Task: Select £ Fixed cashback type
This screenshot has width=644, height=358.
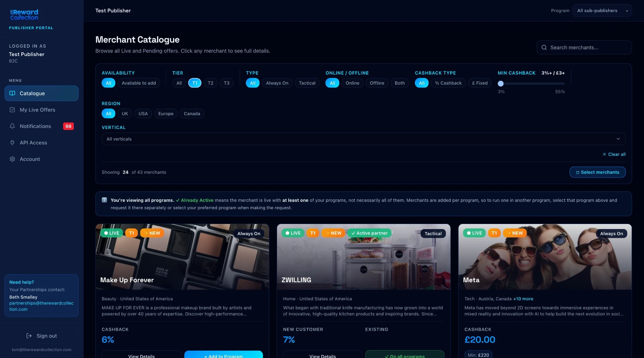Action: coord(480,83)
